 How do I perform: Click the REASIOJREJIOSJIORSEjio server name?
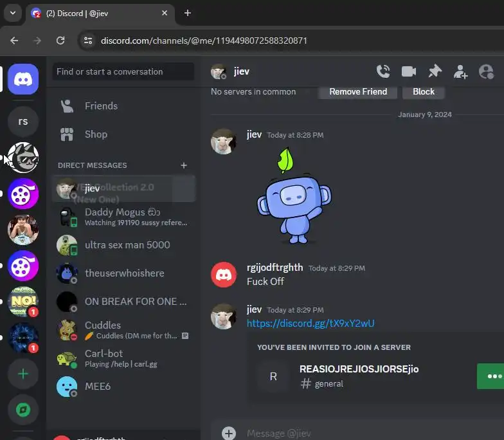(x=359, y=369)
